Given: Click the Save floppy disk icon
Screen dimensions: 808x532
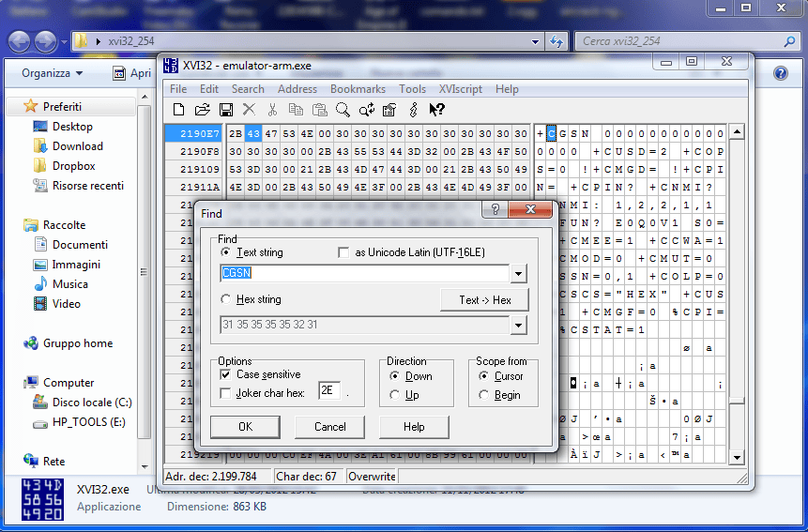Looking at the screenshot, I should point(225,110).
